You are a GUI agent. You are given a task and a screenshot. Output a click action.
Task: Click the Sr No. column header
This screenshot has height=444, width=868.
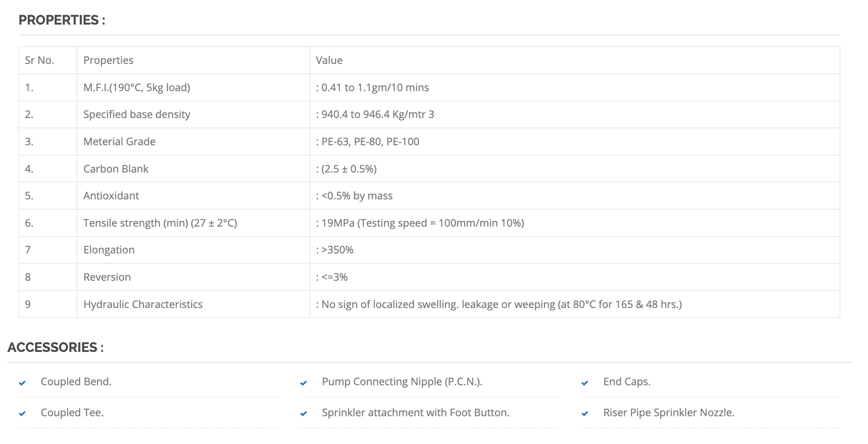[x=40, y=60]
